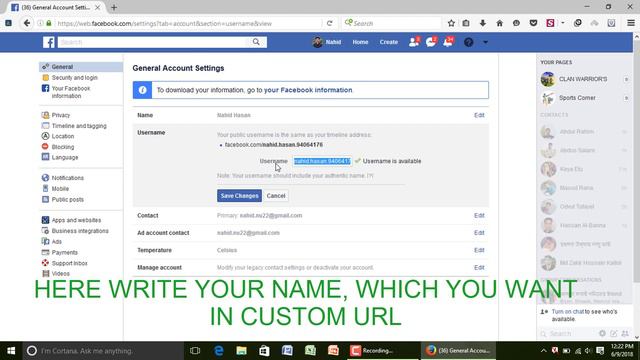Open the Firefox hamburger menu
640x360 pixels.
pos(631,23)
